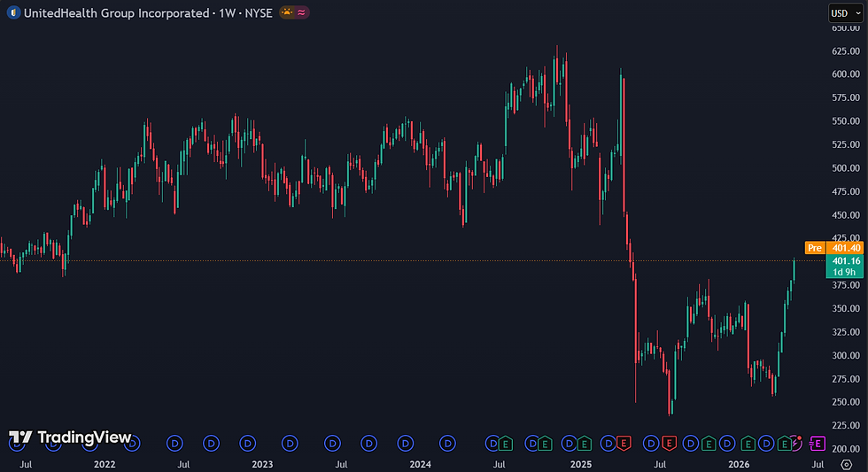Open the January 2026 green earnings marker
The image size is (868, 472).
[x=748, y=444]
